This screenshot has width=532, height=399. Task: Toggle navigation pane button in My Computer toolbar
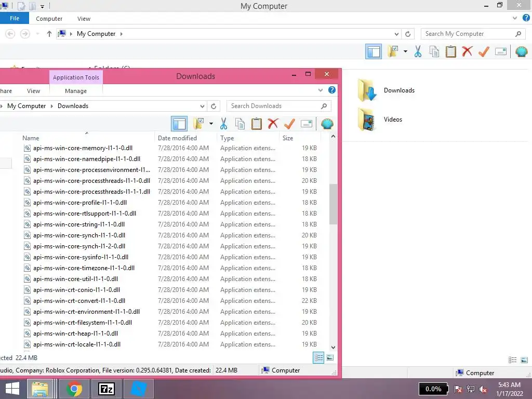point(373,51)
